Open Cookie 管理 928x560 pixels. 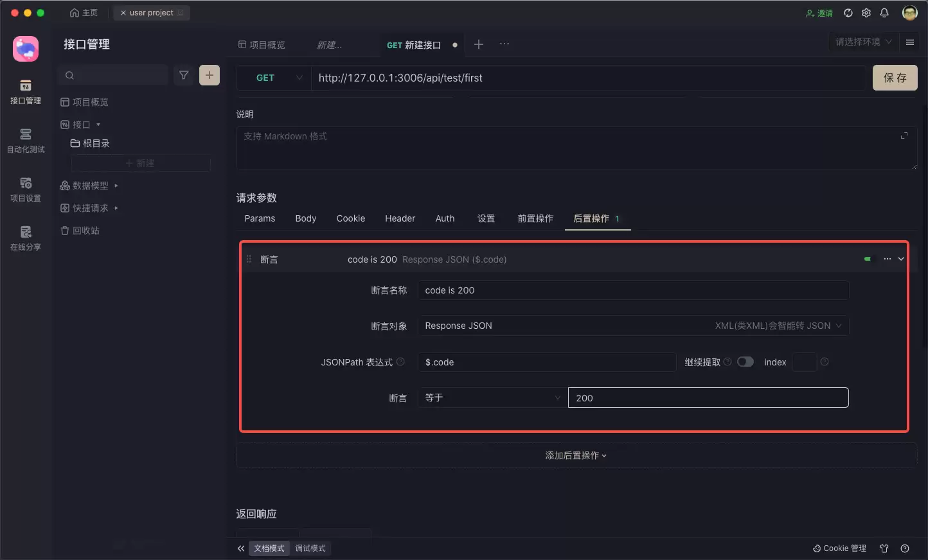point(839,548)
